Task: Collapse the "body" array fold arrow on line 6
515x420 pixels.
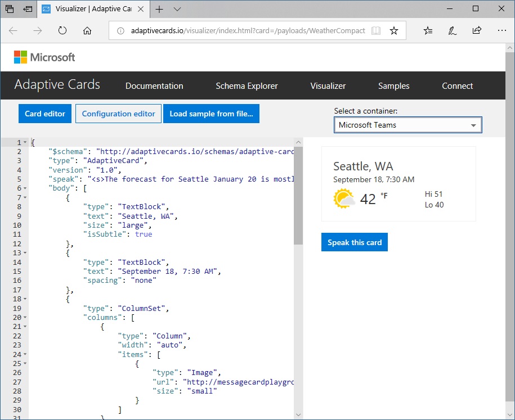Action: [26, 188]
